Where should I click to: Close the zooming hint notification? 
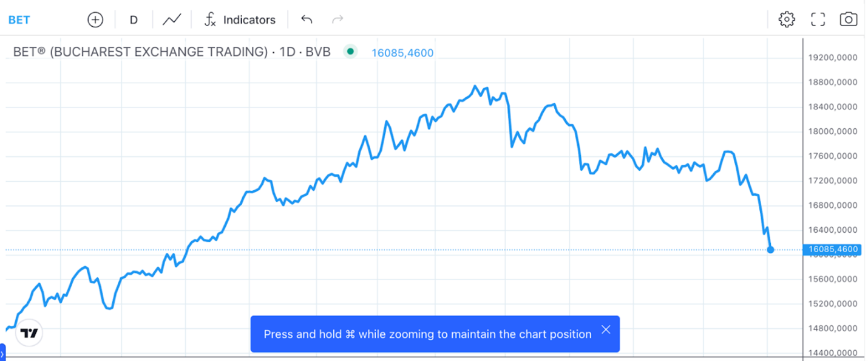coord(606,330)
